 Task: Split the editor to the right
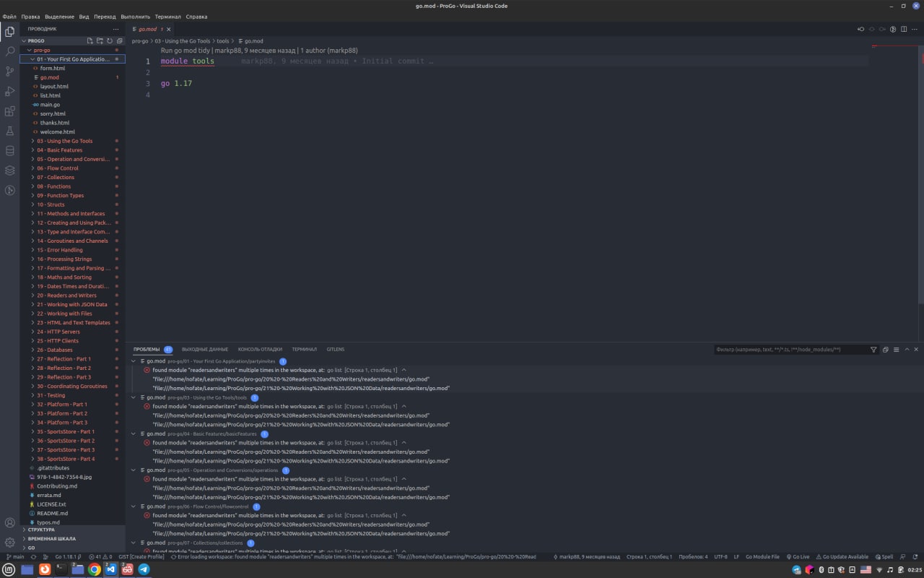(904, 29)
